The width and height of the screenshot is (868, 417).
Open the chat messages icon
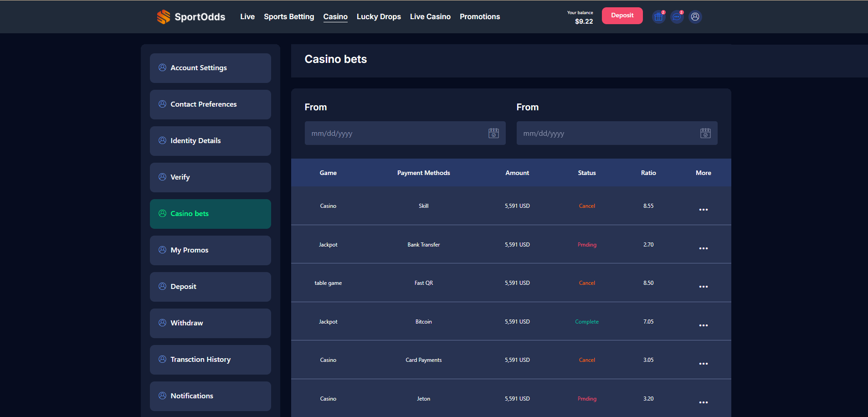pos(677,17)
